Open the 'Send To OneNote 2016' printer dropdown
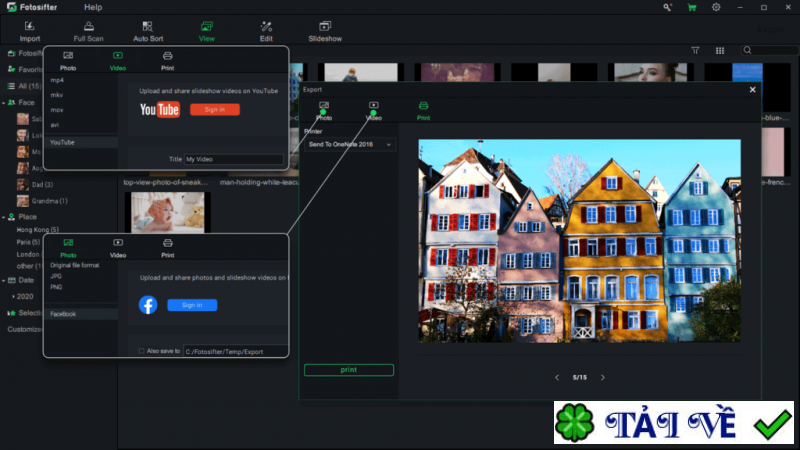800x450 pixels. pyautogui.click(x=349, y=145)
